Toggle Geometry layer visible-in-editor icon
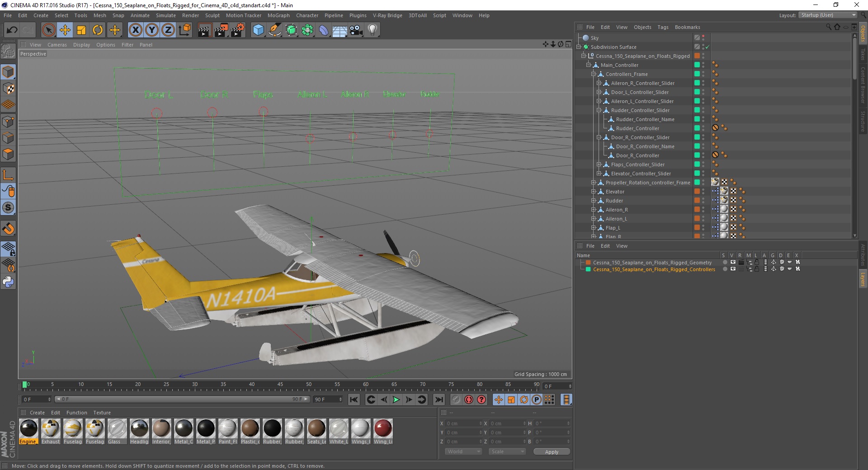 [733, 262]
